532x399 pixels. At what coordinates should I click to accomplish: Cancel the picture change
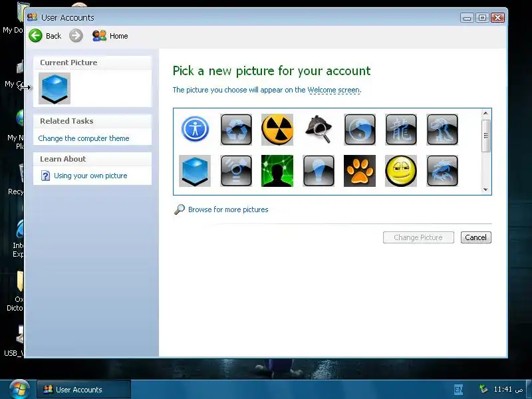[x=475, y=237]
